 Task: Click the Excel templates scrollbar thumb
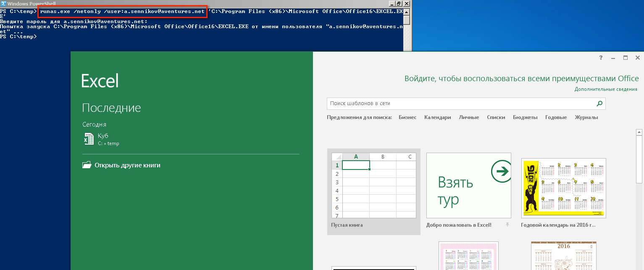click(x=639, y=160)
